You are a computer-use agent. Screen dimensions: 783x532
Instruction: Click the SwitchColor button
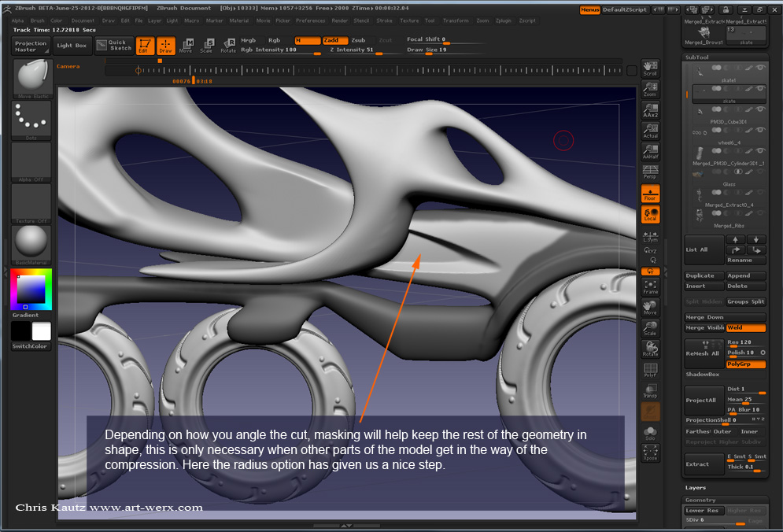pyautogui.click(x=31, y=346)
